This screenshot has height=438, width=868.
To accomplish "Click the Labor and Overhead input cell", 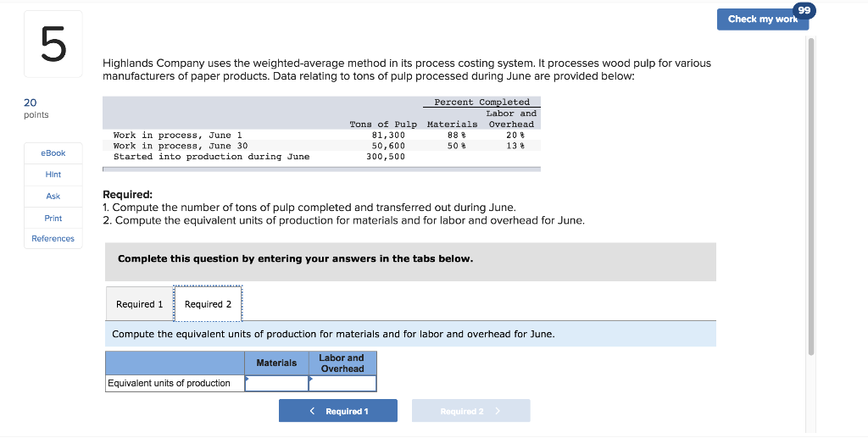I will tap(342, 383).
